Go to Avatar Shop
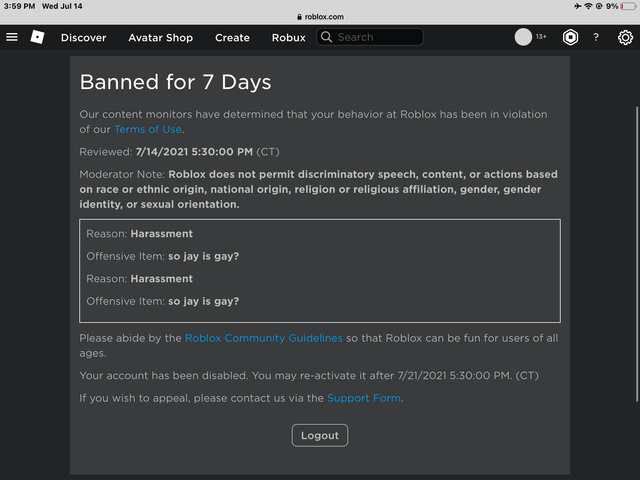The width and height of the screenshot is (640, 480). tap(160, 38)
